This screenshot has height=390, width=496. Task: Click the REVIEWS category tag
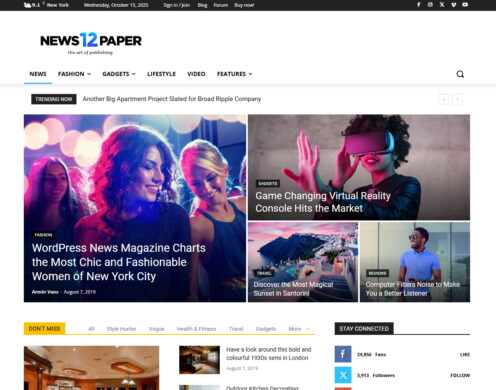point(377,273)
